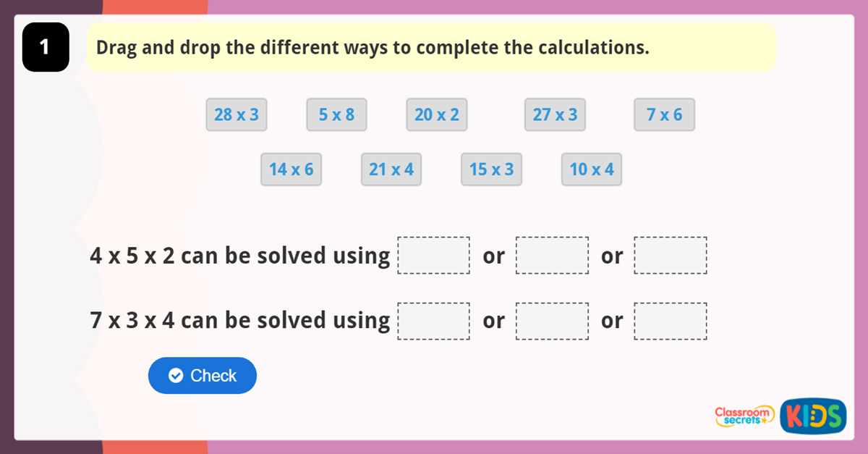Screen dimensions: 868x454
Task: Click first drop box for 4 x 5 x 2
Action: 434,256
